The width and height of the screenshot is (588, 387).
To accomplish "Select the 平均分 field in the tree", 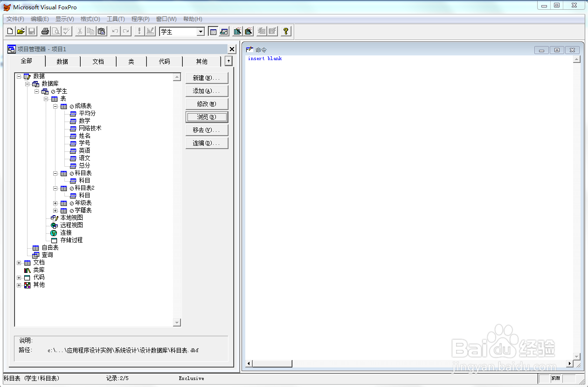I will tap(87, 113).
